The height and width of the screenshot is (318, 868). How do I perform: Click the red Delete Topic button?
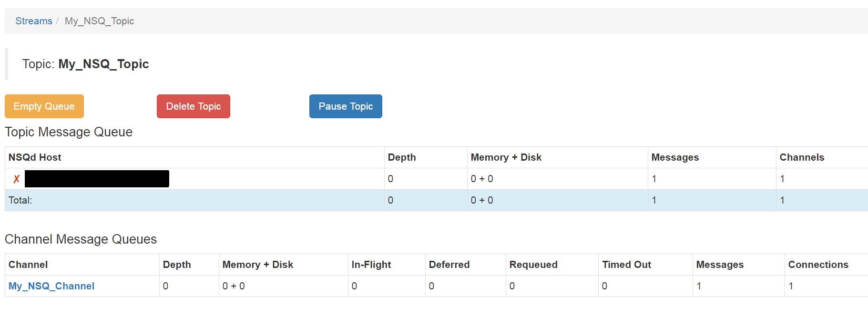point(193,106)
